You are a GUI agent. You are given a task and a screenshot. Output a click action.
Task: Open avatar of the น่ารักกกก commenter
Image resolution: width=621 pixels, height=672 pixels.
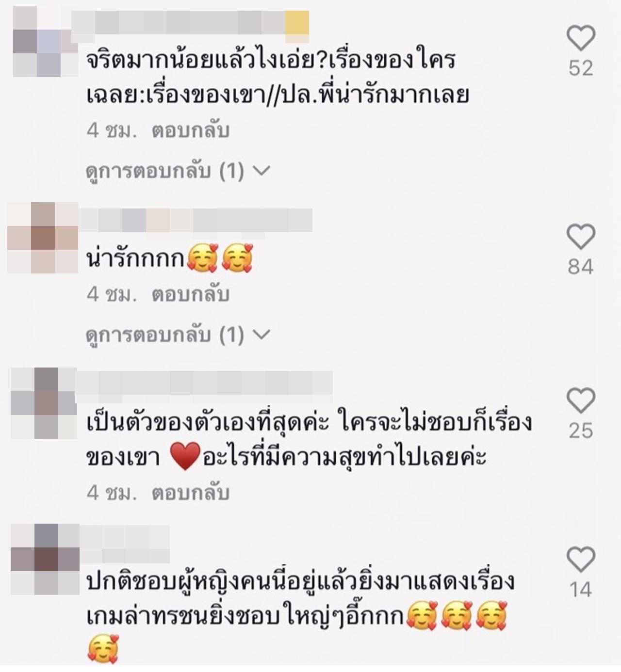[x=43, y=238]
